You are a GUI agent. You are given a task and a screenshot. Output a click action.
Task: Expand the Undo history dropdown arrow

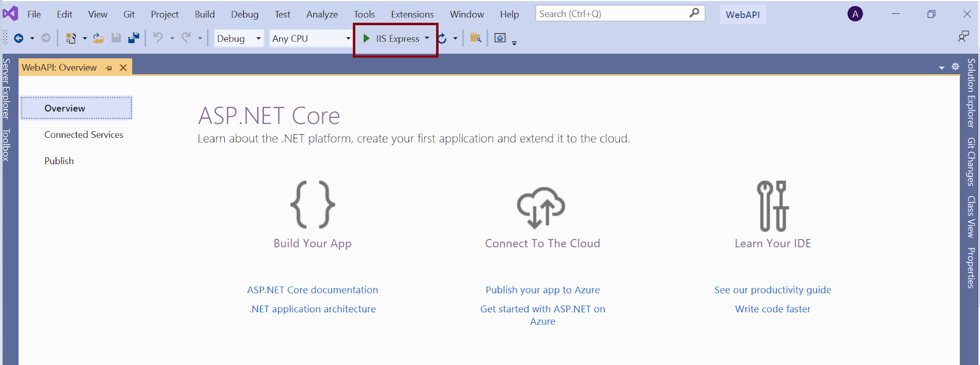point(172,39)
